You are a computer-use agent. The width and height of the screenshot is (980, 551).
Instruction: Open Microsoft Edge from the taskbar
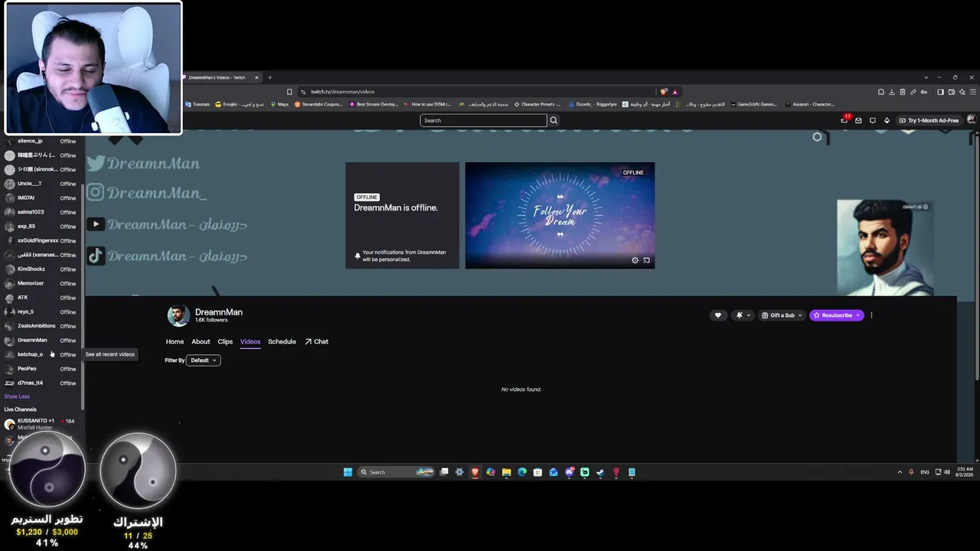point(522,472)
